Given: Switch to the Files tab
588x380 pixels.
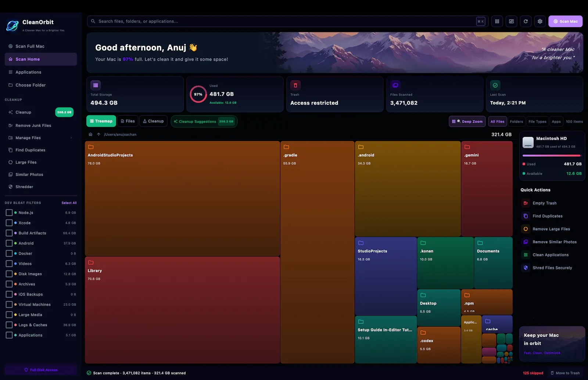Looking at the screenshot, I should (x=128, y=121).
